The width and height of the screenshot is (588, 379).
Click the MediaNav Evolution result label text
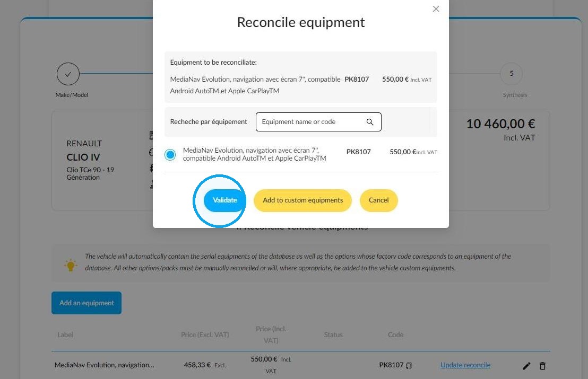click(x=254, y=154)
